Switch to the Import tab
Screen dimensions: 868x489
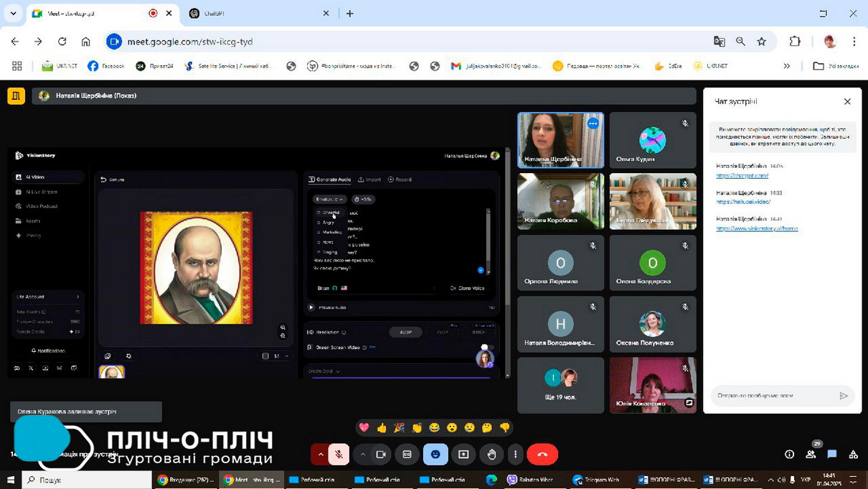(369, 180)
